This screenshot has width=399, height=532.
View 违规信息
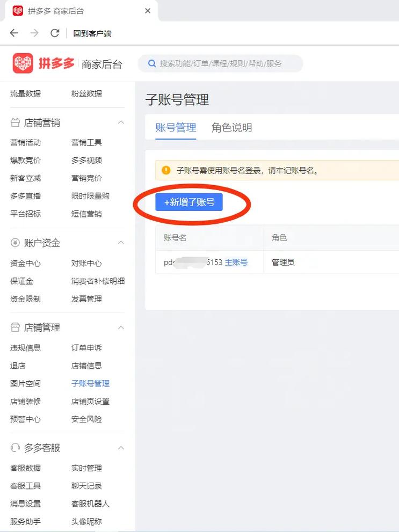(25, 348)
